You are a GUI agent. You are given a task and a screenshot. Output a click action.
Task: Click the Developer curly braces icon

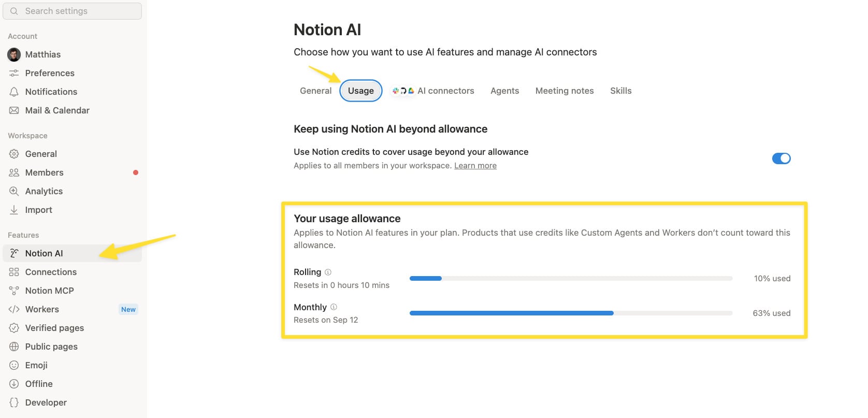(x=14, y=402)
